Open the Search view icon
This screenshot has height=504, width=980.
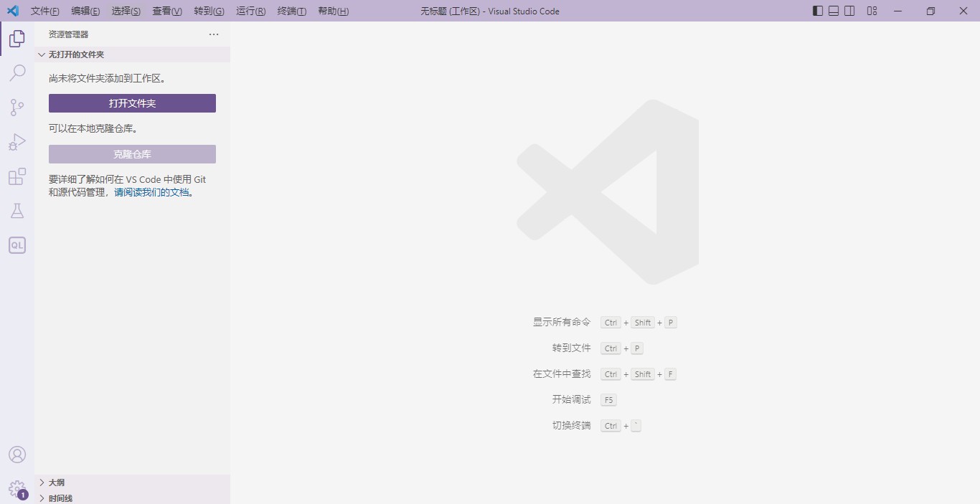(17, 72)
